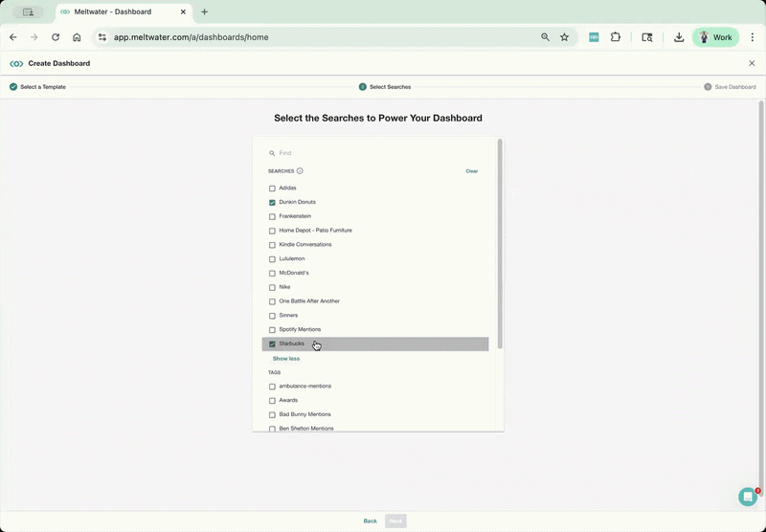
Task: Click the Select a Template step label
Action: point(43,87)
